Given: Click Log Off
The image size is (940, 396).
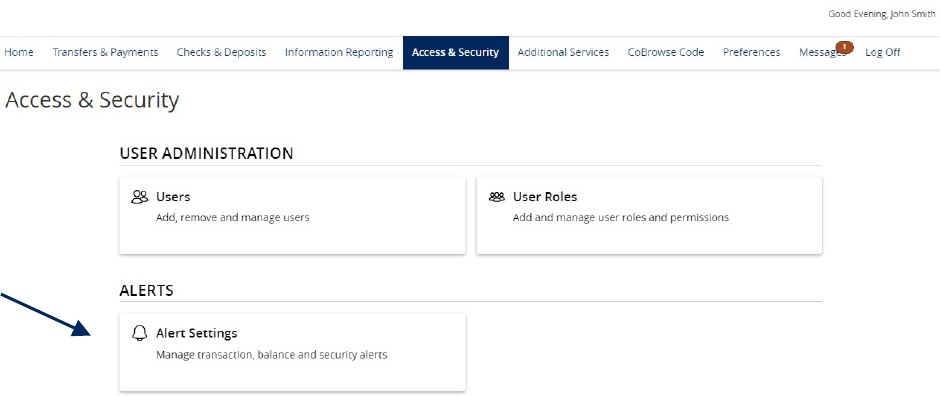Looking at the screenshot, I should tap(882, 52).
